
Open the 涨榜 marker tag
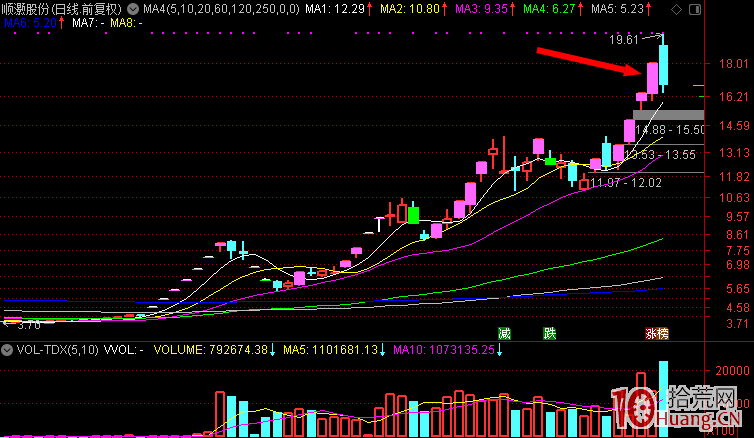point(657,333)
